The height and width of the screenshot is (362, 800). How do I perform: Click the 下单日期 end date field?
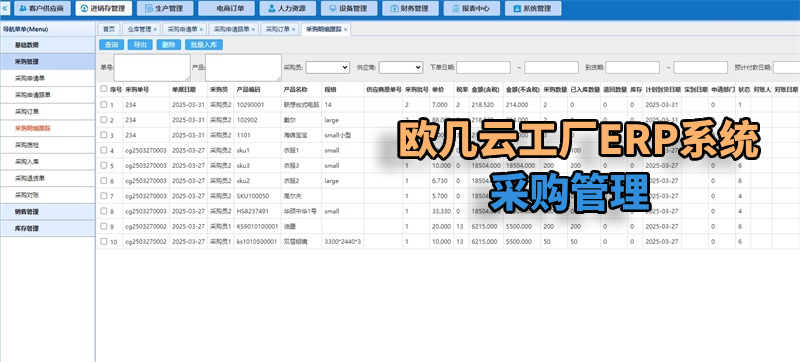pyautogui.click(x=552, y=67)
